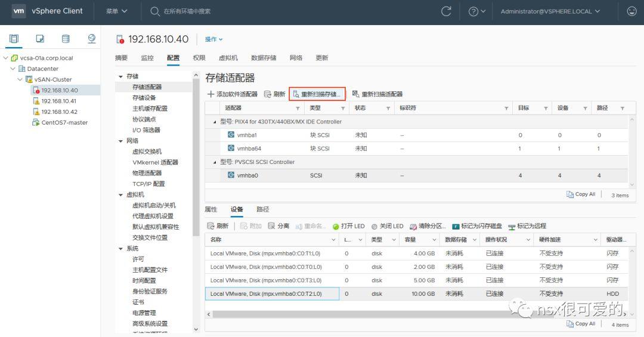Open the 容量 column dropdown arrow
Image resolution: width=644 pixels, height=337 pixels.
pyautogui.click(x=434, y=240)
